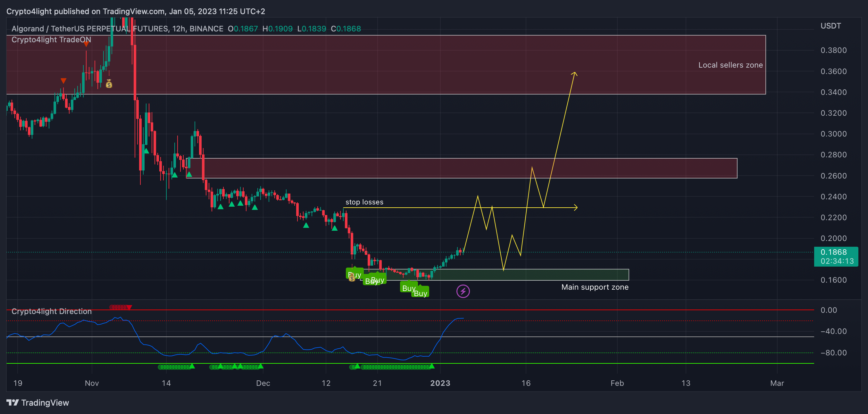
Task: Click the current price tag 0.1868
Action: pos(836,257)
